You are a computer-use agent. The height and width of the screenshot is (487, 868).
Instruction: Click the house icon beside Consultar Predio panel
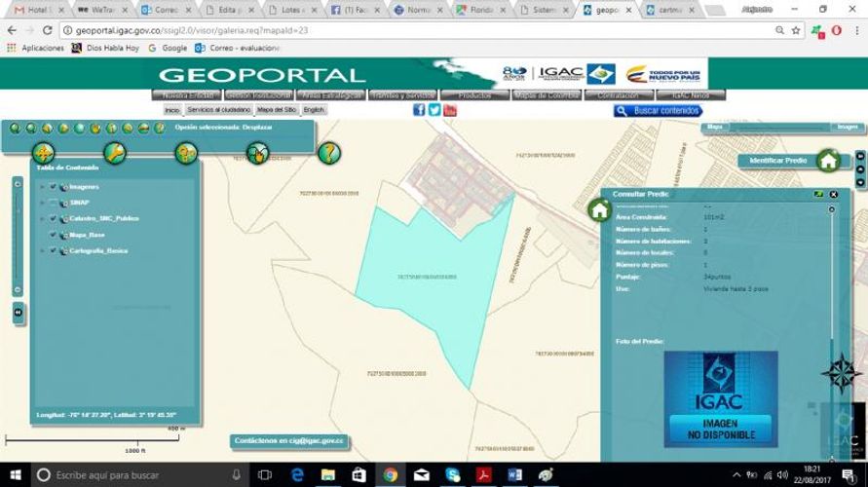click(599, 209)
